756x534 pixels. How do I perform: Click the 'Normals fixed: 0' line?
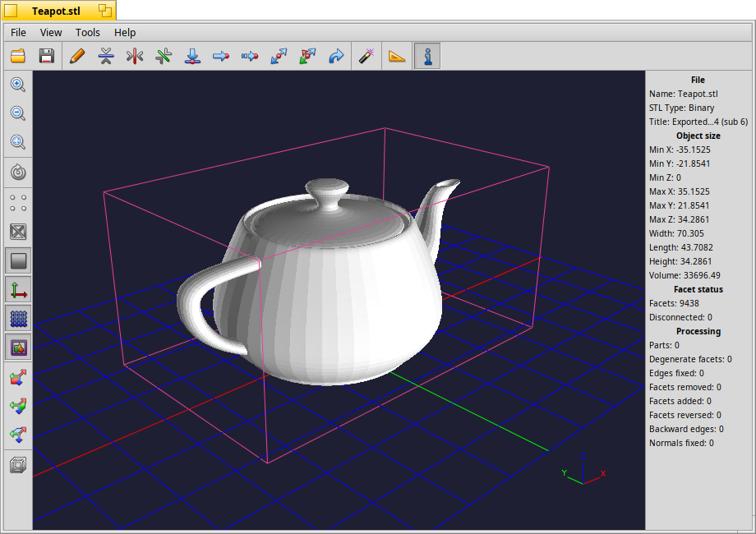click(681, 444)
